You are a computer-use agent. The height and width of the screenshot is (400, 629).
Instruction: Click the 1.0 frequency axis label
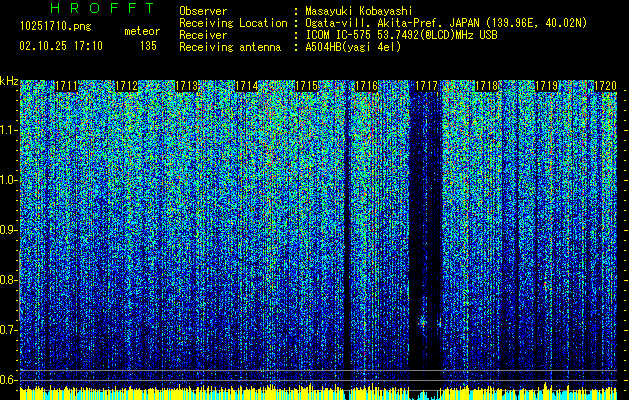click(8, 180)
